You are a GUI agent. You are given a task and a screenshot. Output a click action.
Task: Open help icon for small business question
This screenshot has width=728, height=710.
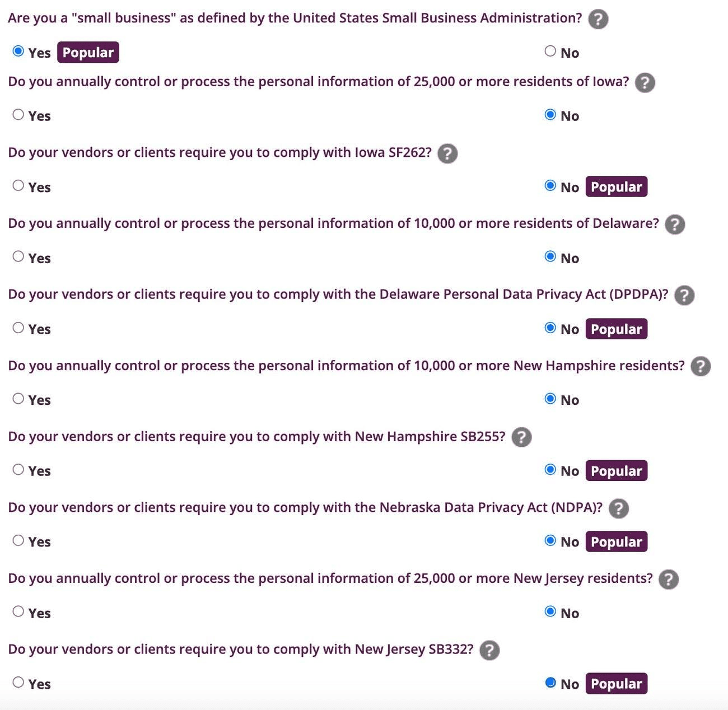(598, 19)
